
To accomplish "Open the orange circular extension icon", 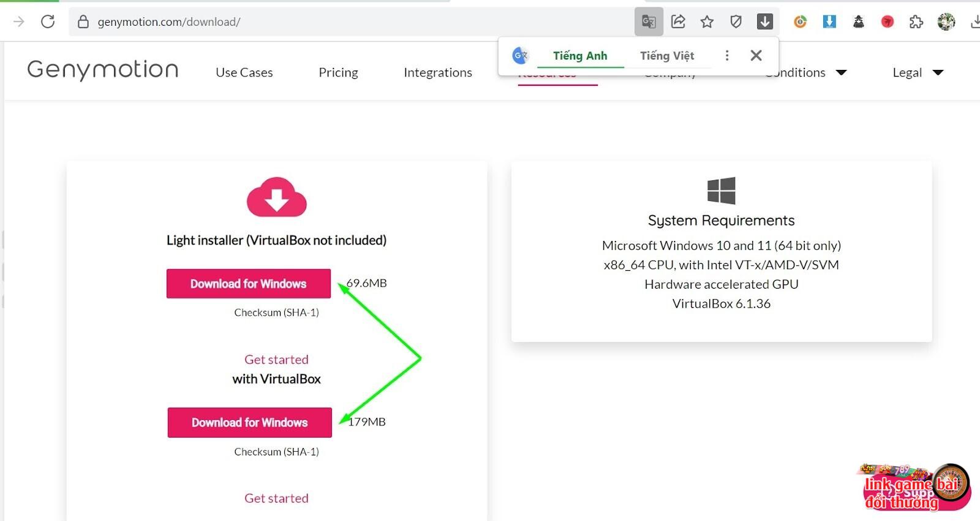I will click(x=800, y=22).
